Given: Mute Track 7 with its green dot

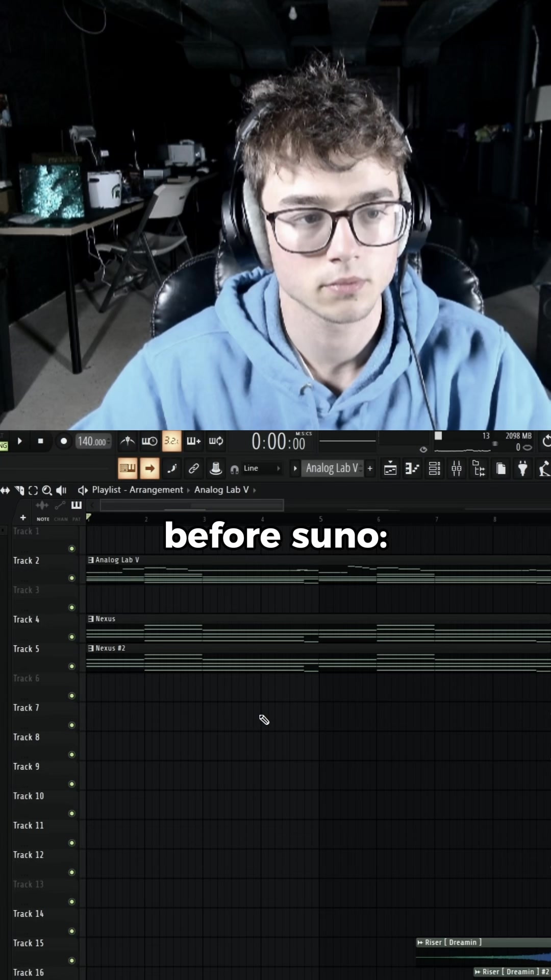Looking at the screenshot, I should pyautogui.click(x=72, y=725).
